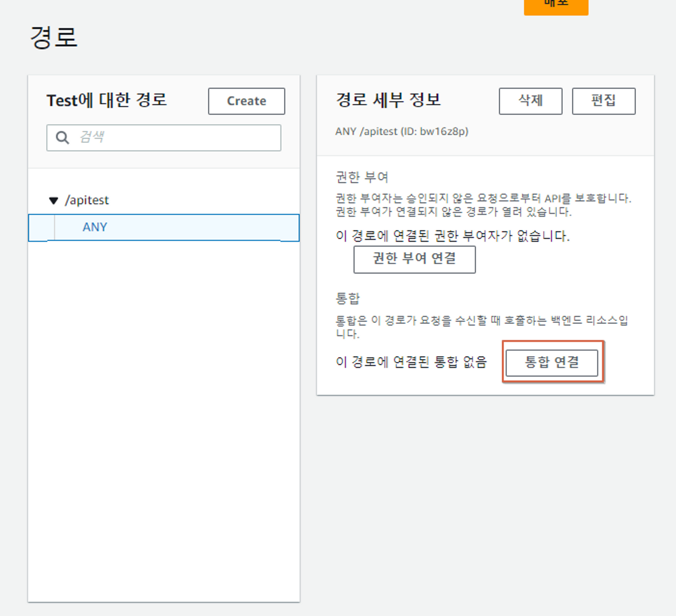The image size is (676, 616).
Task: Click the 경로 page title
Action: coord(54,38)
